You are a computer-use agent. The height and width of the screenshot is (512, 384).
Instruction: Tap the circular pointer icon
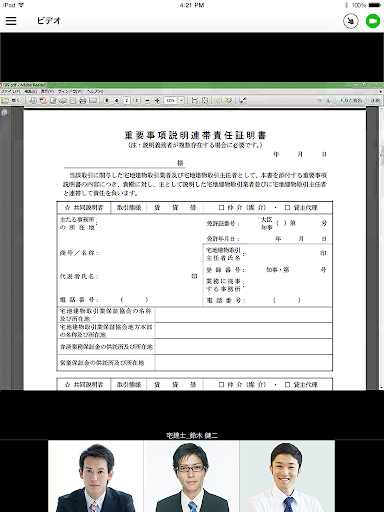pos(351,21)
